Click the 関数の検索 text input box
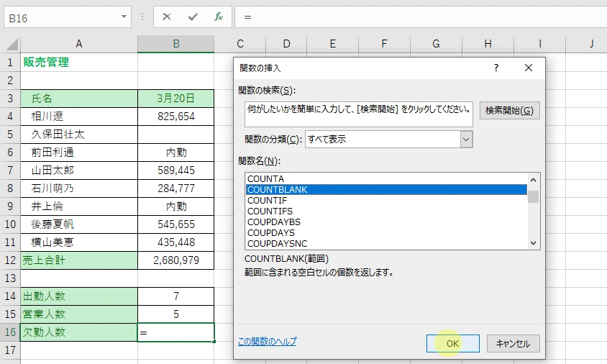 pyautogui.click(x=358, y=110)
